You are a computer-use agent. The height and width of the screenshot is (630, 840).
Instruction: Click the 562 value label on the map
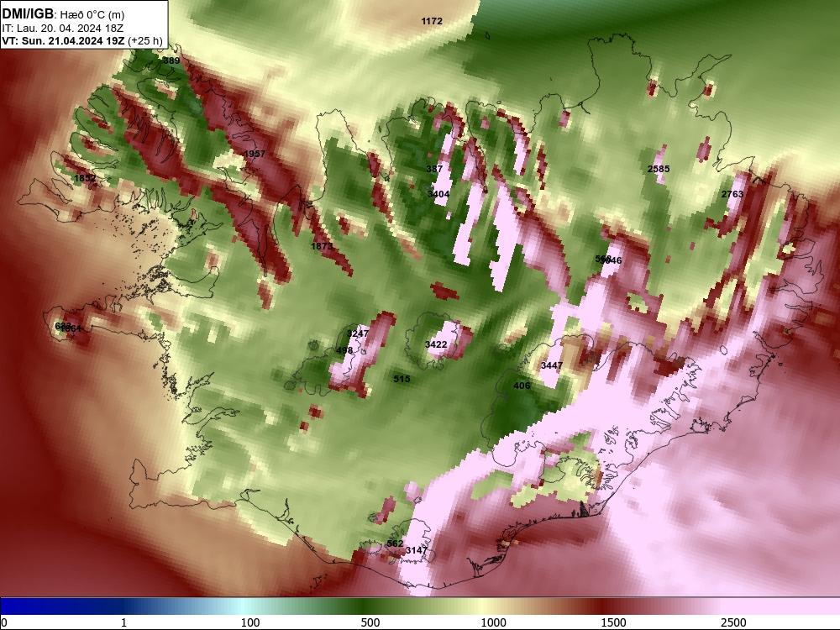[395, 543]
